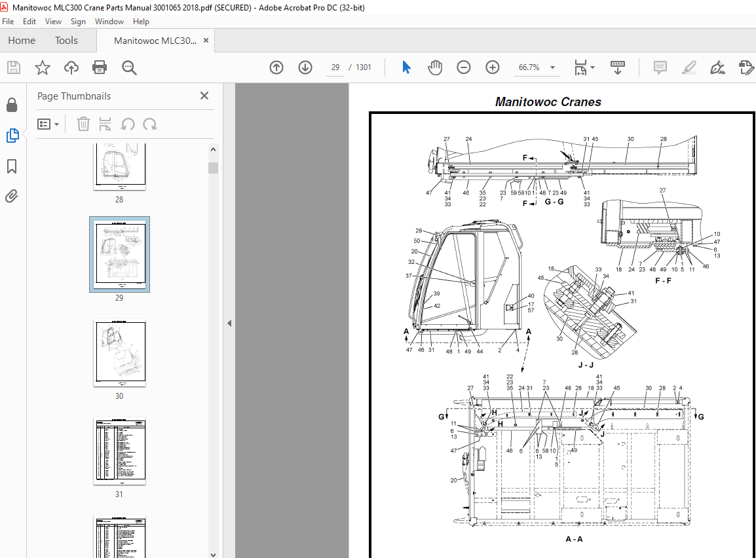This screenshot has height=558, width=756.
Task: Switch to the Home tab
Action: [x=22, y=41]
